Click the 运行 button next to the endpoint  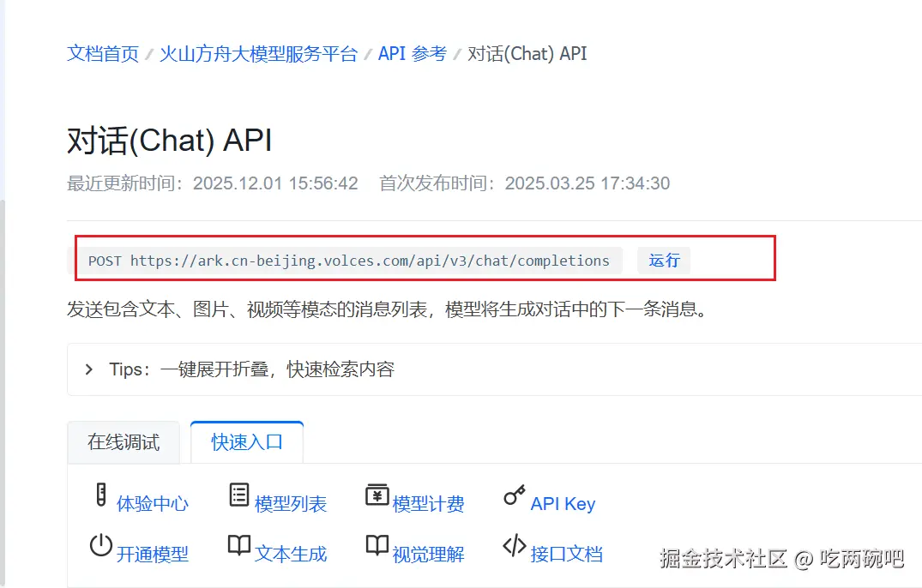click(664, 261)
